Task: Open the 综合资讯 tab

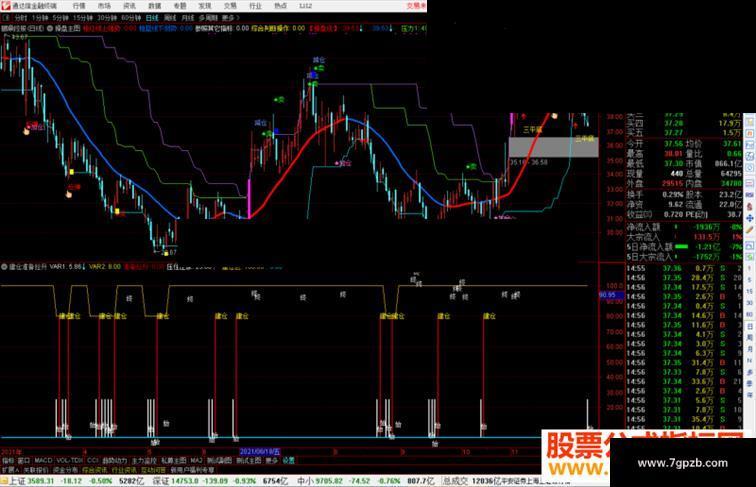Action: click(x=94, y=470)
